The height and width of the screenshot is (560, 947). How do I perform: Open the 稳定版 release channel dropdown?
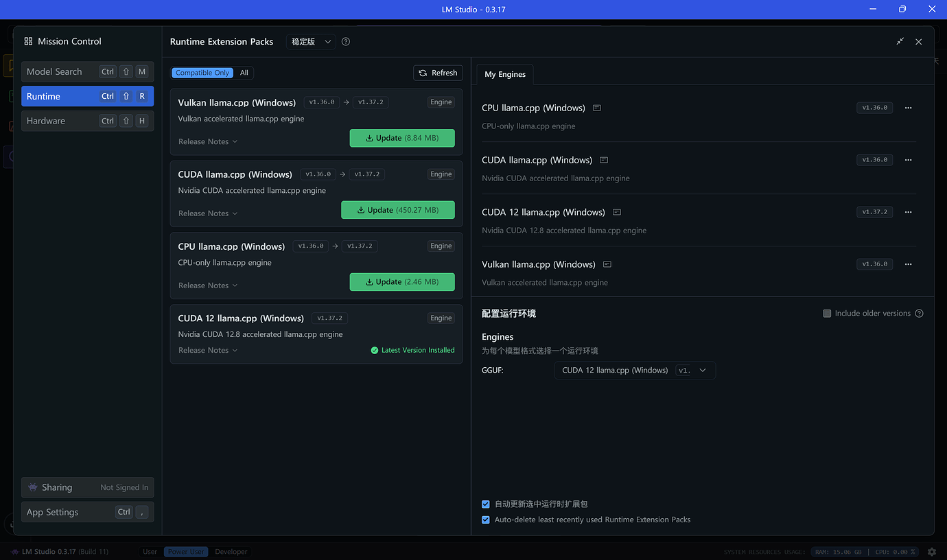[311, 42]
